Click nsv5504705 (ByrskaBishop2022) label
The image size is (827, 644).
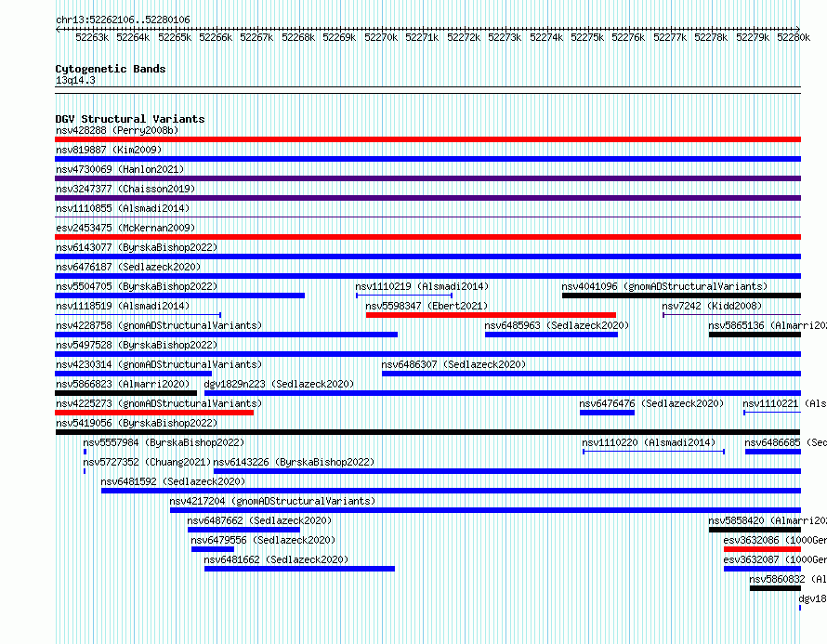(x=137, y=286)
